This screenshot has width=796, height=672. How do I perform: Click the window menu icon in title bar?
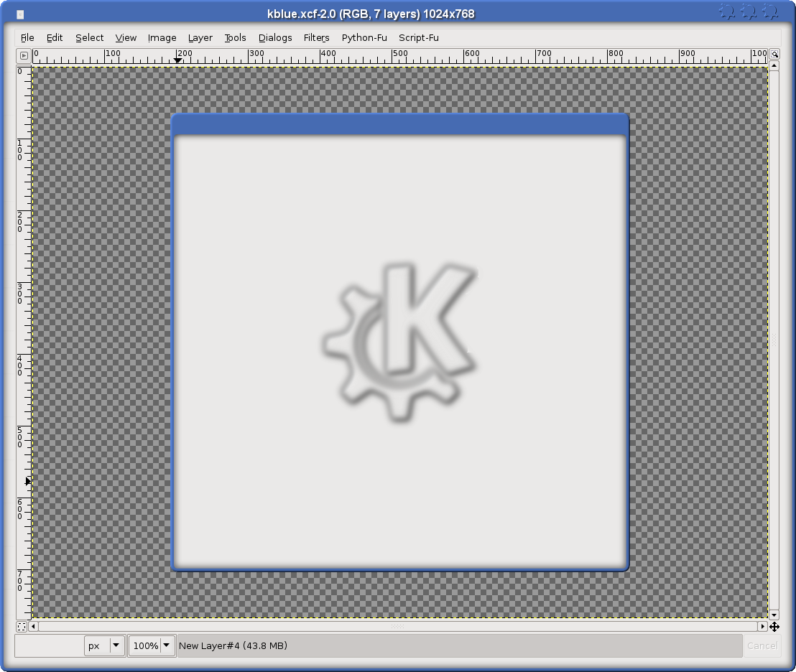coord(20,14)
